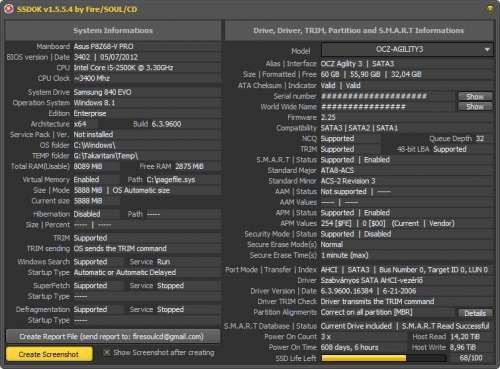Screen dimensions: 500x369
Task: Click Secure Erase Time 1 minute (max)
Action: coord(344,255)
